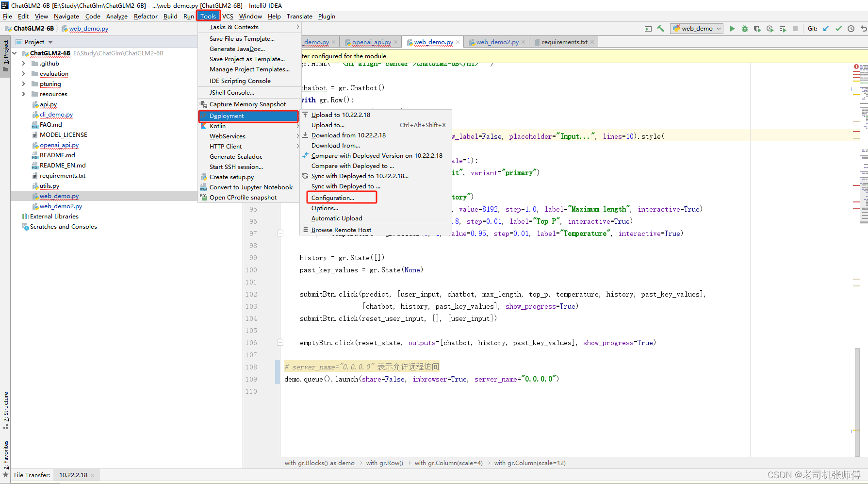Click fold marker beside line 97
The image size is (868, 484).
click(280, 234)
